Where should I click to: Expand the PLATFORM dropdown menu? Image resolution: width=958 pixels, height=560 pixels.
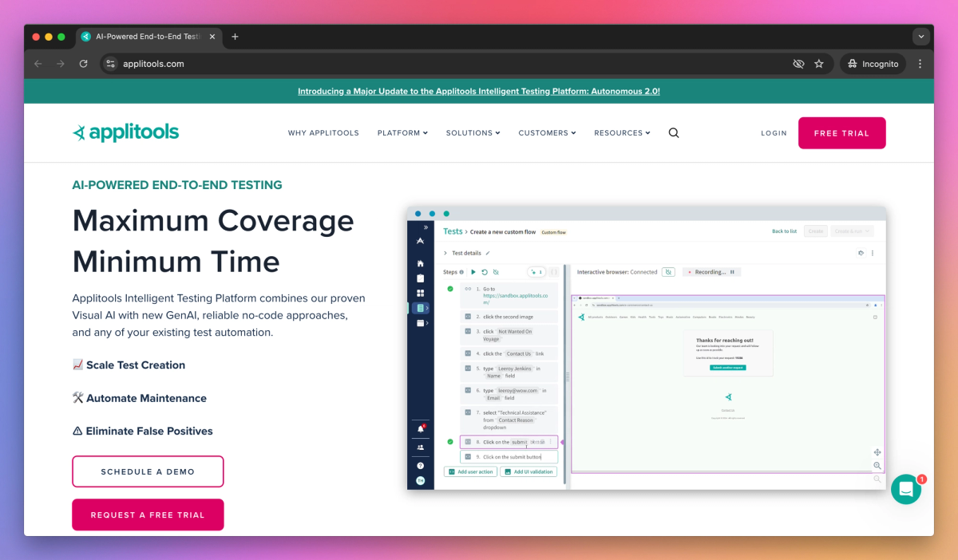pos(402,133)
